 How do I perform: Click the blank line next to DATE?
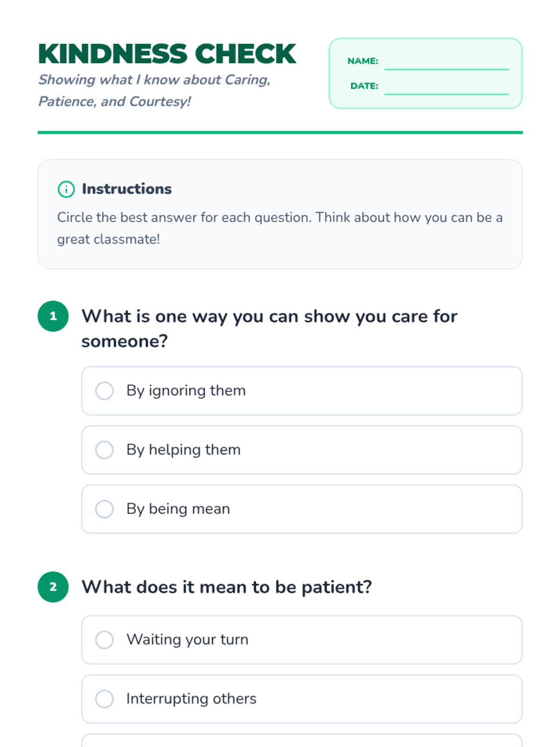pyautogui.click(x=446, y=89)
